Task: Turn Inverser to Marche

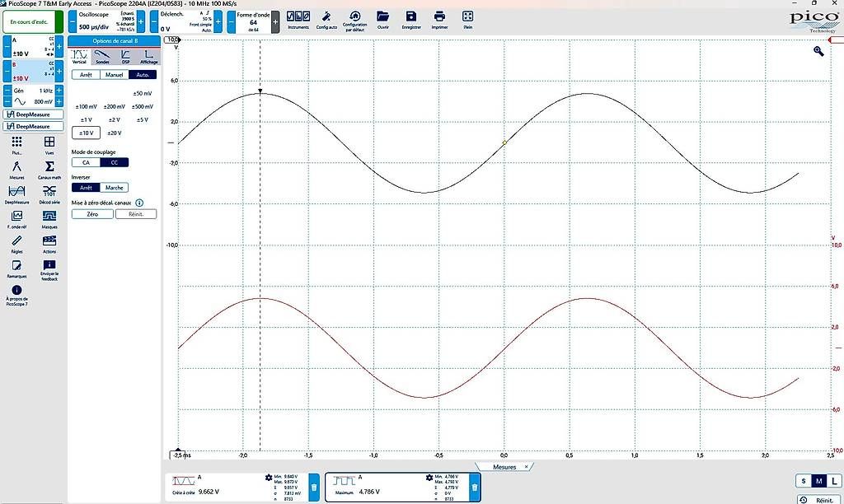Action: point(114,188)
